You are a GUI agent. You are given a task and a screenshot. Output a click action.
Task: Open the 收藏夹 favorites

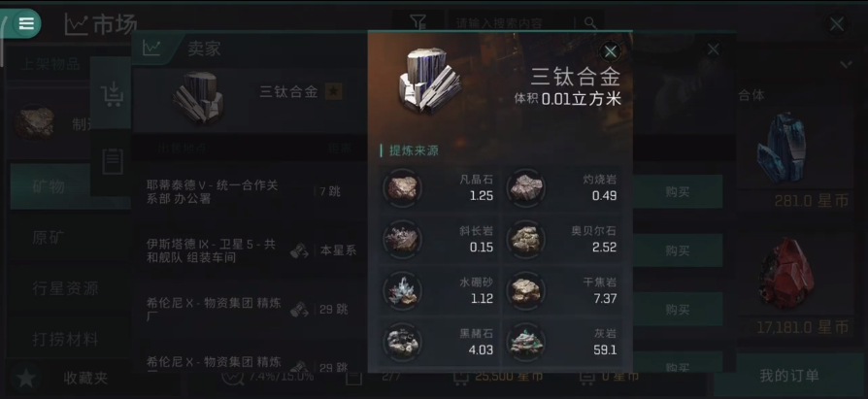(x=85, y=379)
